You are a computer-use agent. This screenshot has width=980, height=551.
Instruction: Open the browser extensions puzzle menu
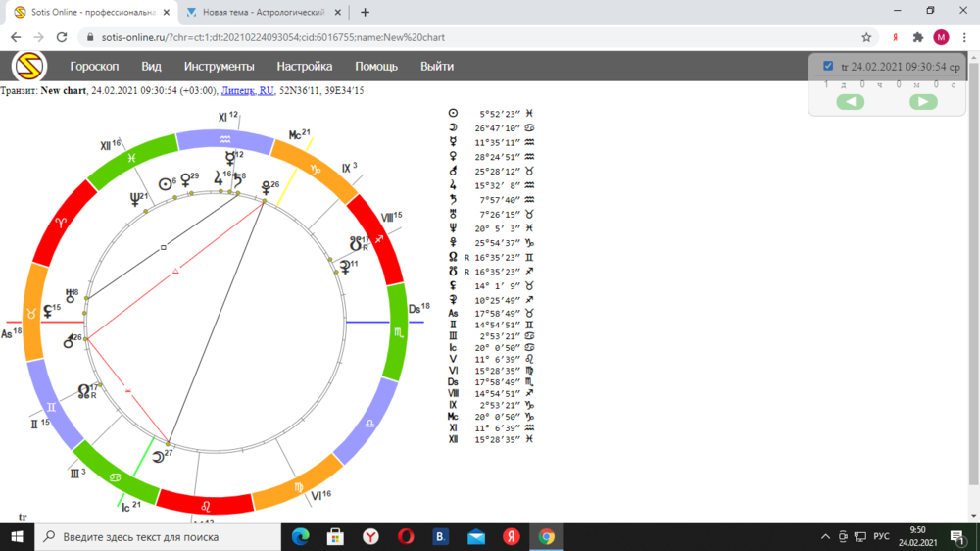pos(917,37)
